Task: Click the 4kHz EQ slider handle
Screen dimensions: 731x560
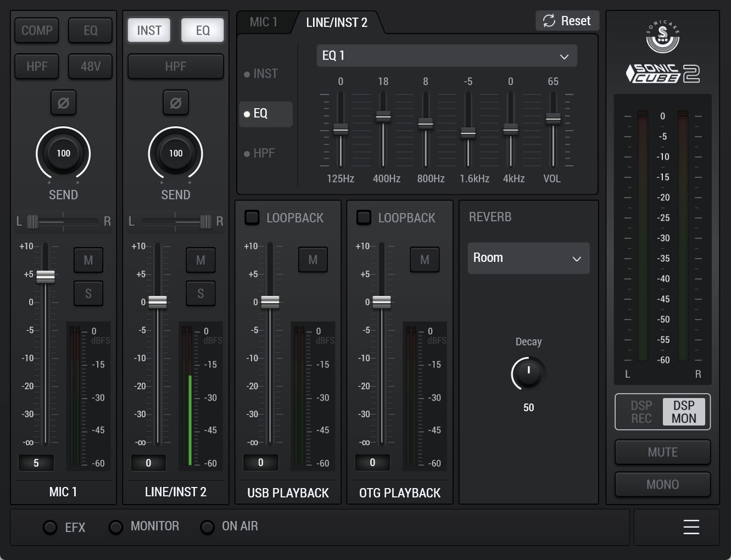Action: pyautogui.click(x=511, y=130)
